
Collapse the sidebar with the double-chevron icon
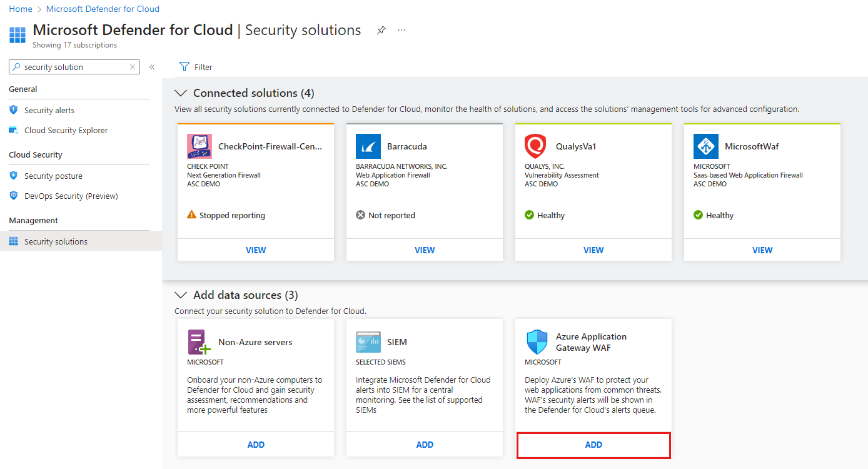pos(151,67)
